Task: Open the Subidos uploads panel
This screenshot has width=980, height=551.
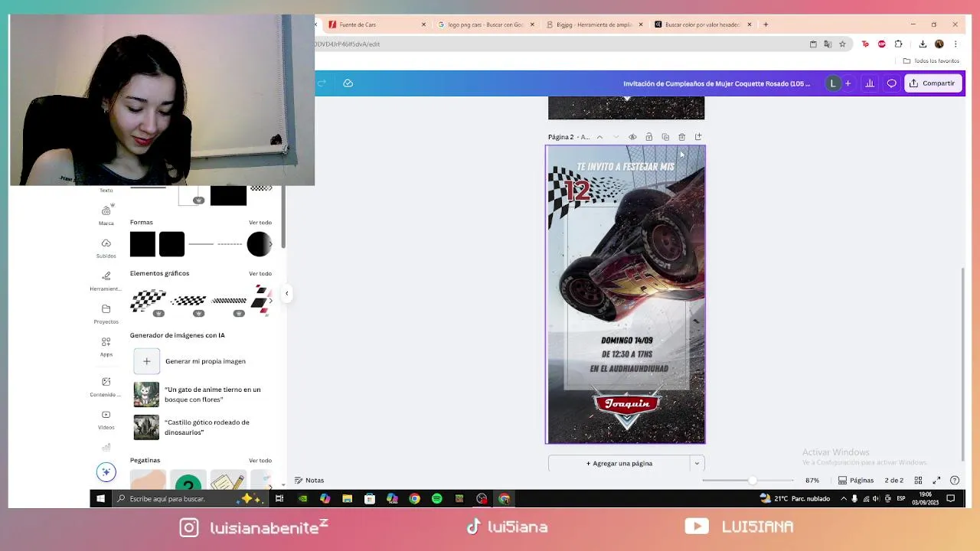Action: [106, 248]
